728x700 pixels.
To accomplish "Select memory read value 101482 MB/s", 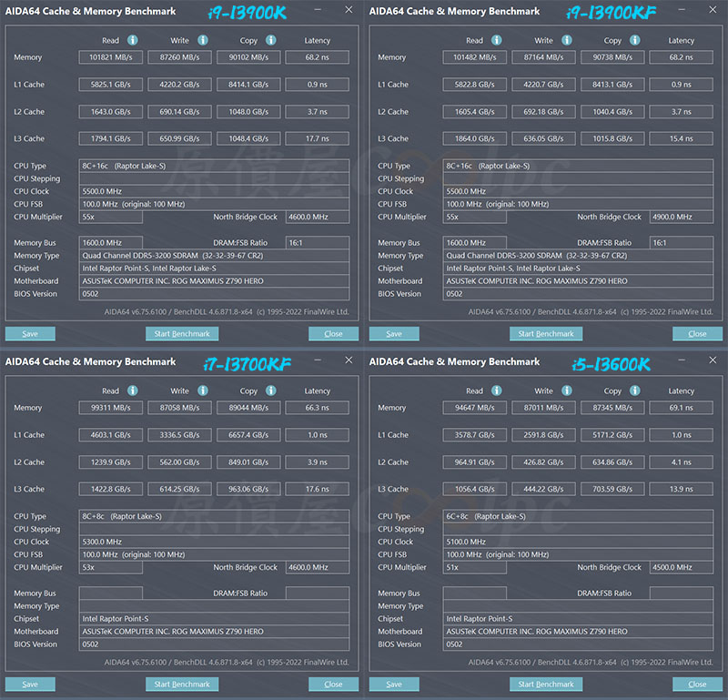I will coord(474,57).
